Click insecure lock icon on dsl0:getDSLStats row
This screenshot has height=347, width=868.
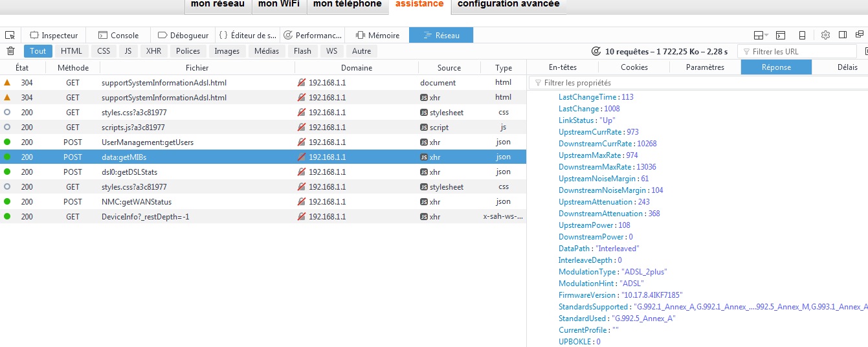click(301, 172)
